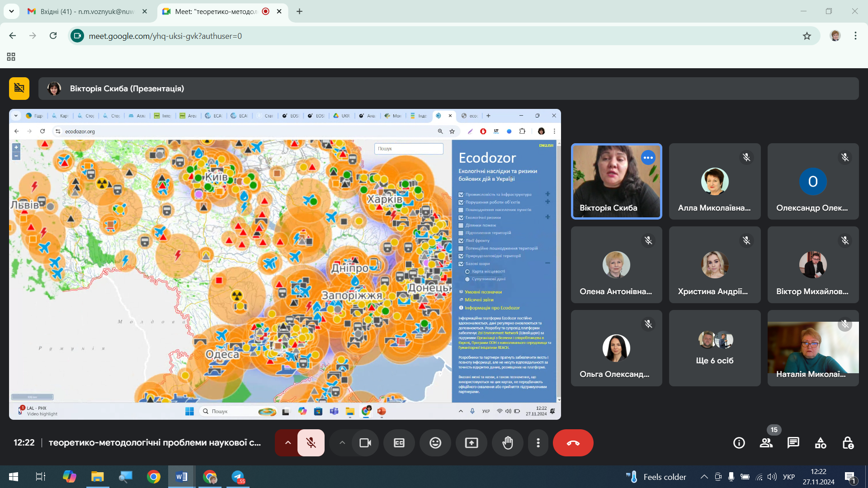Image resolution: width=868 pixels, height=488 pixels.
Task: Click the raise hand icon
Action: pyautogui.click(x=508, y=443)
